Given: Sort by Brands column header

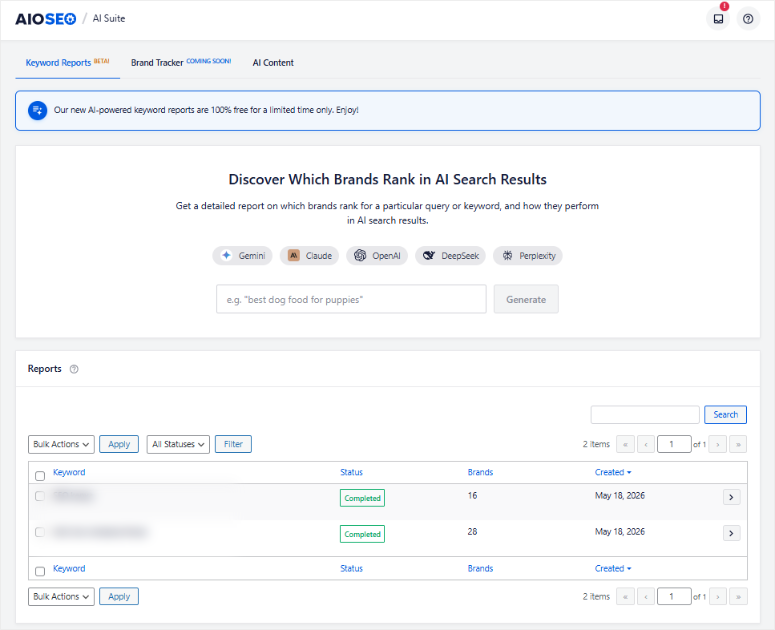Looking at the screenshot, I should [480, 472].
